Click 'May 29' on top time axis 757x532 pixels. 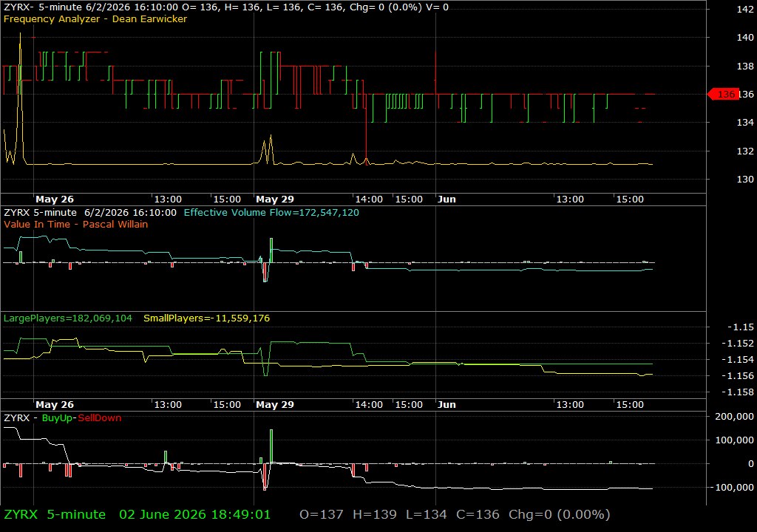[x=275, y=199]
